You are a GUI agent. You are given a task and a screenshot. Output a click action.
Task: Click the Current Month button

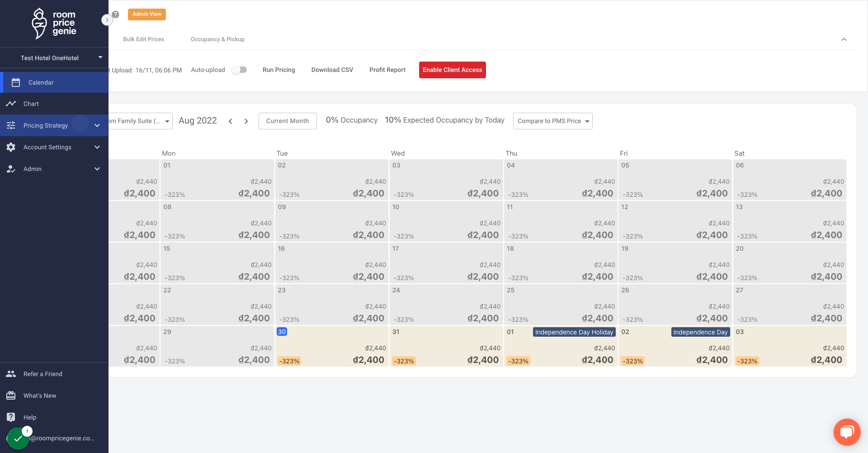[288, 121]
